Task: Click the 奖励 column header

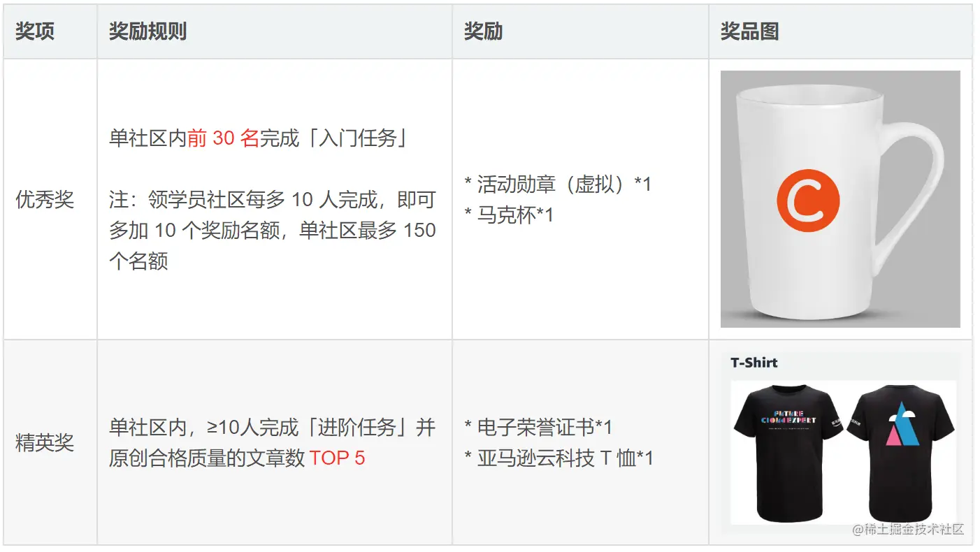Action: pyautogui.click(x=483, y=31)
